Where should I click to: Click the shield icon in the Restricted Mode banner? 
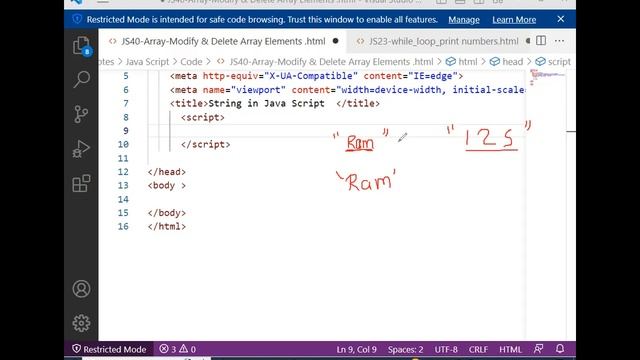pyautogui.click(x=77, y=19)
